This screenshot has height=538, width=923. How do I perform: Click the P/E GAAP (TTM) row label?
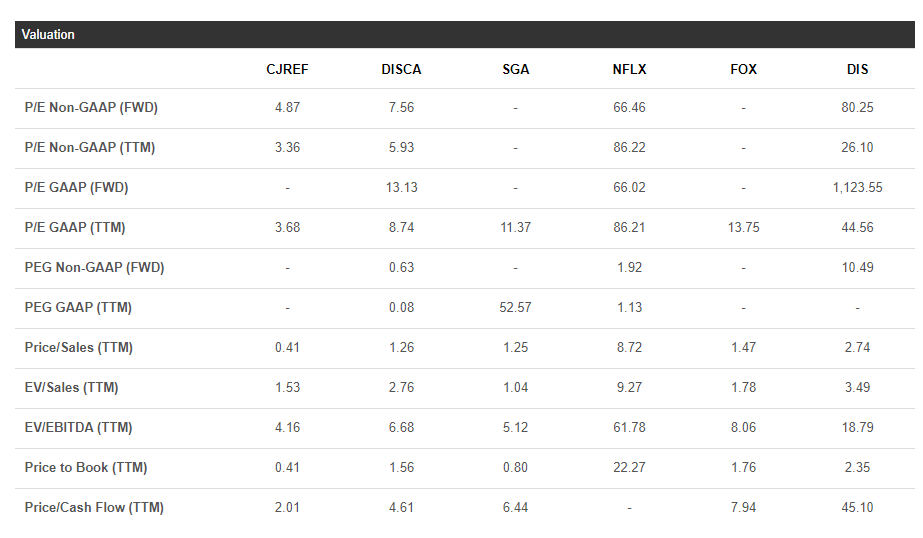(x=75, y=228)
